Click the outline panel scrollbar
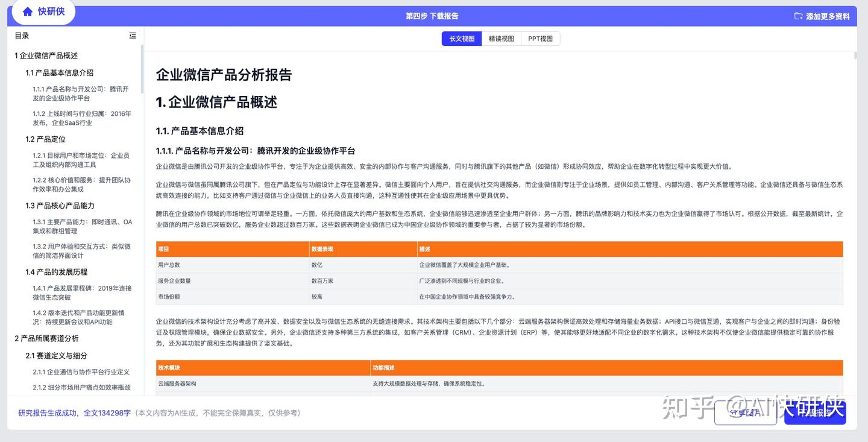Viewport: 868px width, 442px height. 142,69
